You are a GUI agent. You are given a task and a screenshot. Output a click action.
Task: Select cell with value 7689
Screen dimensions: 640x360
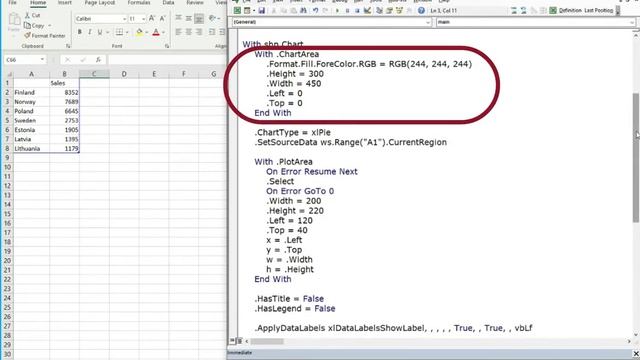(x=64, y=102)
